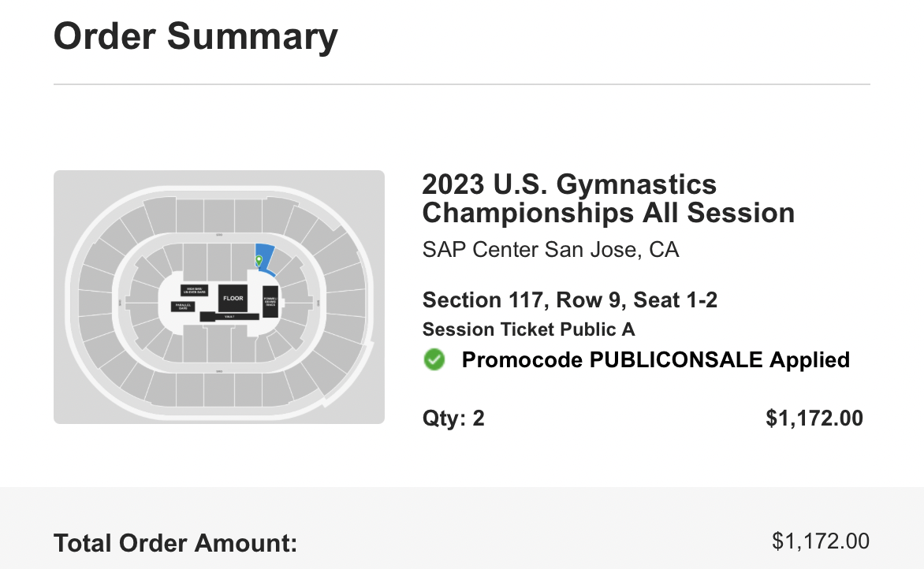Screen dimensions: 924x569
Task: Click the green promocode applied checkmark
Action: (x=434, y=359)
